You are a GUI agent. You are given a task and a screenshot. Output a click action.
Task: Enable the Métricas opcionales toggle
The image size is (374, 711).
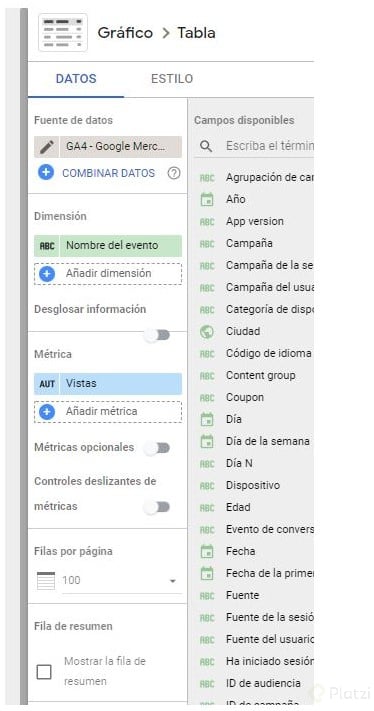click(157, 448)
